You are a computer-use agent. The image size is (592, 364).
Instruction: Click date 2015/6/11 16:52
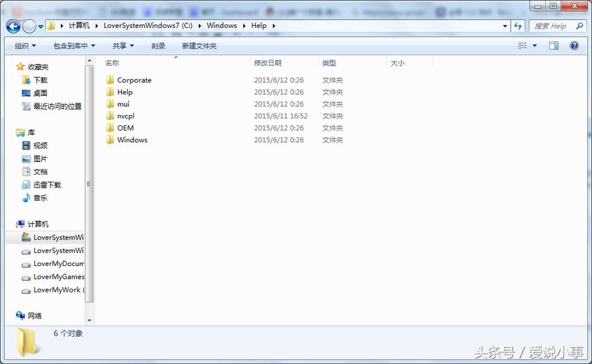tap(281, 116)
